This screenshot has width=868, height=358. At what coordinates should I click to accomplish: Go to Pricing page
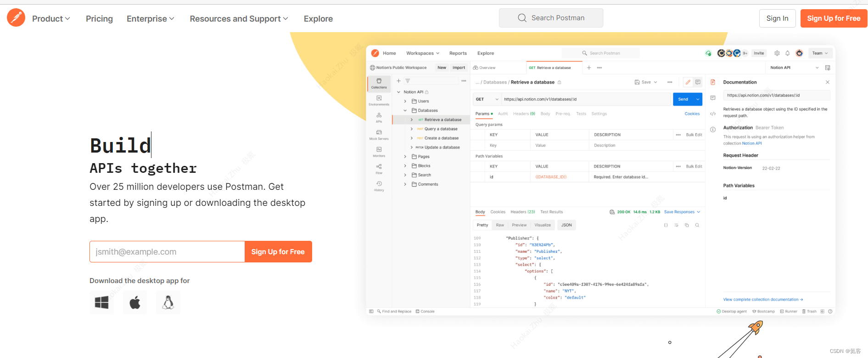99,19
